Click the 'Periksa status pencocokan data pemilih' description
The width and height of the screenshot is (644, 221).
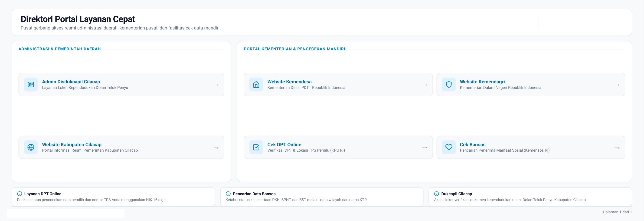point(92,200)
